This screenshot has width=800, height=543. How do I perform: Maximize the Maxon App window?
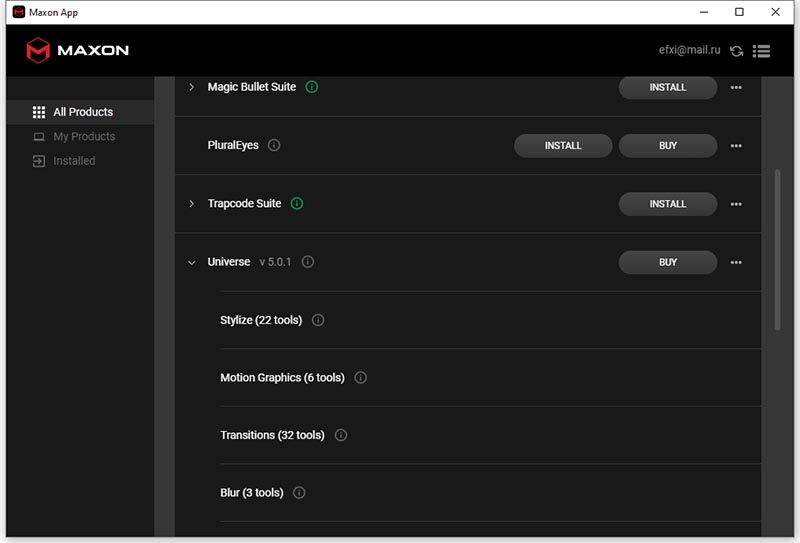tap(739, 12)
